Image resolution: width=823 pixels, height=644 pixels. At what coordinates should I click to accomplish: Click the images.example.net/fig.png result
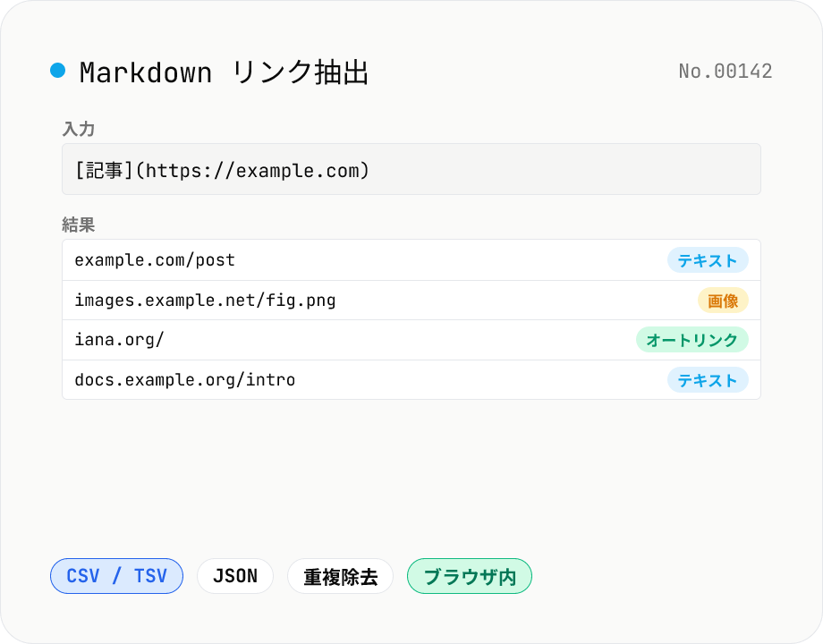click(411, 301)
